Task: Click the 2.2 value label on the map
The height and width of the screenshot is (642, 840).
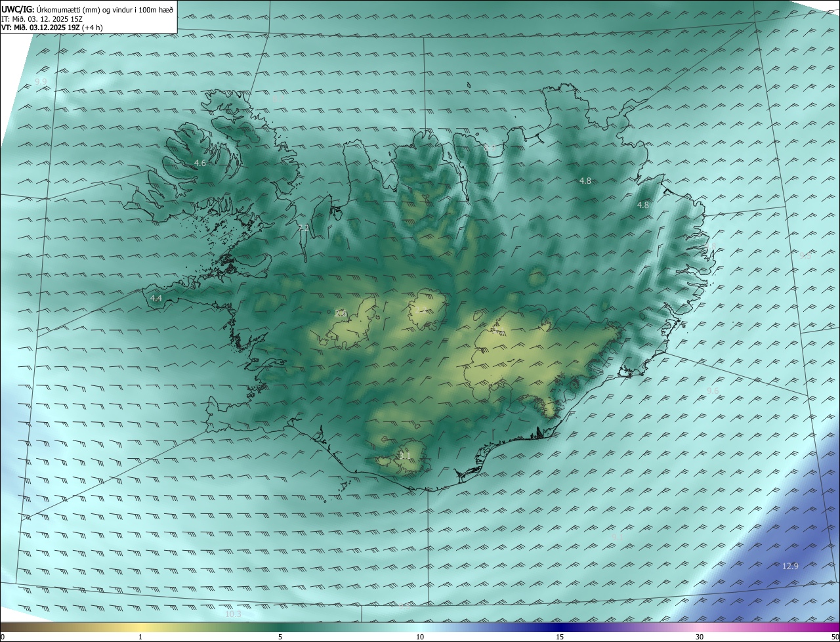Action: (303, 228)
